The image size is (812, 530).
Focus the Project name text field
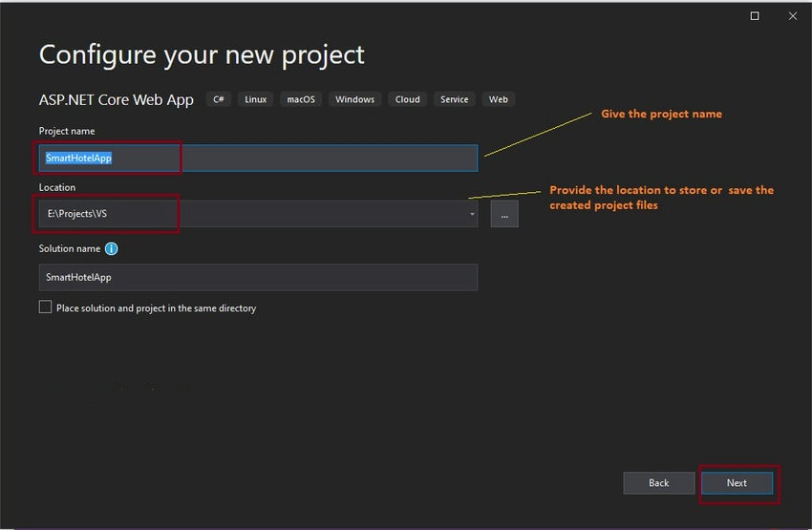(x=259, y=158)
